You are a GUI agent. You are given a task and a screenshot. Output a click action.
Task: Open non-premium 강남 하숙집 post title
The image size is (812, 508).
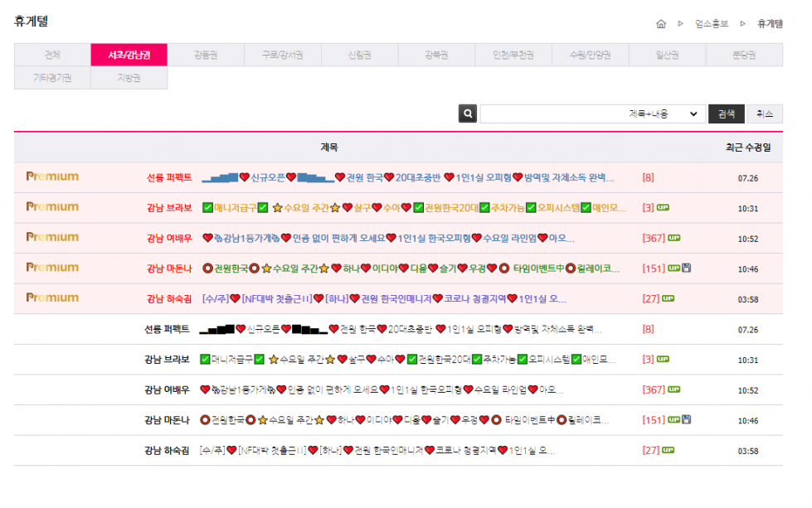(x=377, y=451)
